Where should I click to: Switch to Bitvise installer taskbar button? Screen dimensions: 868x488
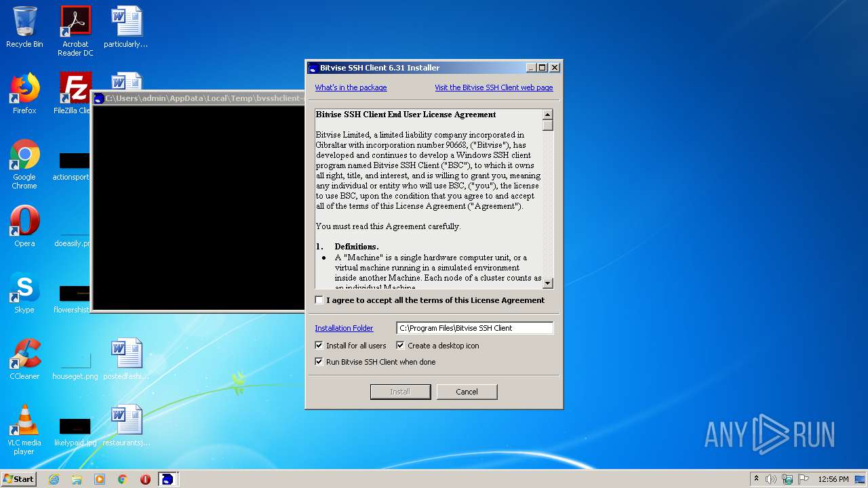(x=167, y=479)
